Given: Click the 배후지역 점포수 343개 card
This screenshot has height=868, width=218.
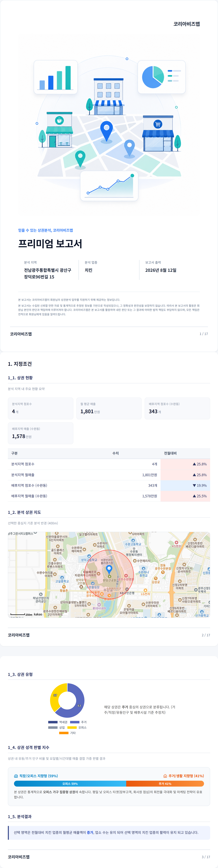Looking at the screenshot, I should (x=177, y=408).
